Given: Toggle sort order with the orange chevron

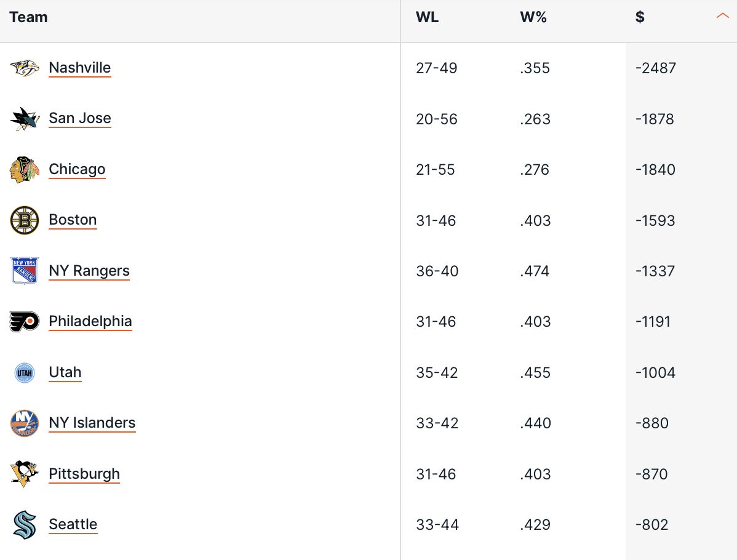Looking at the screenshot, I should click(x=722, y=16).
